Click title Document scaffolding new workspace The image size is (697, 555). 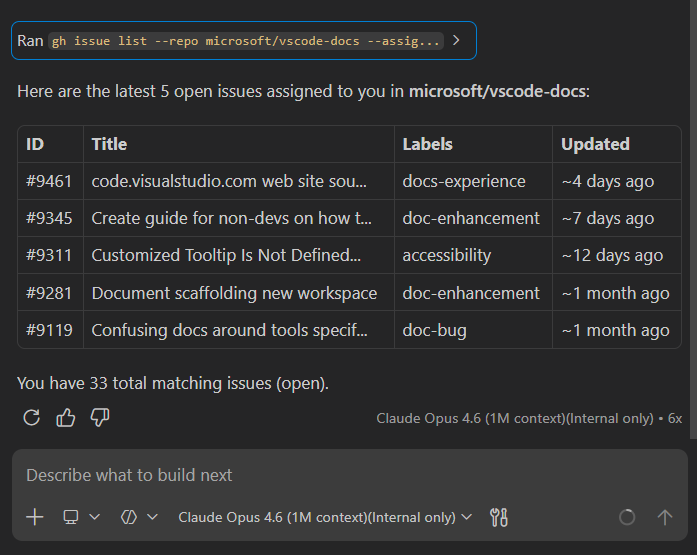click(234, 293)
